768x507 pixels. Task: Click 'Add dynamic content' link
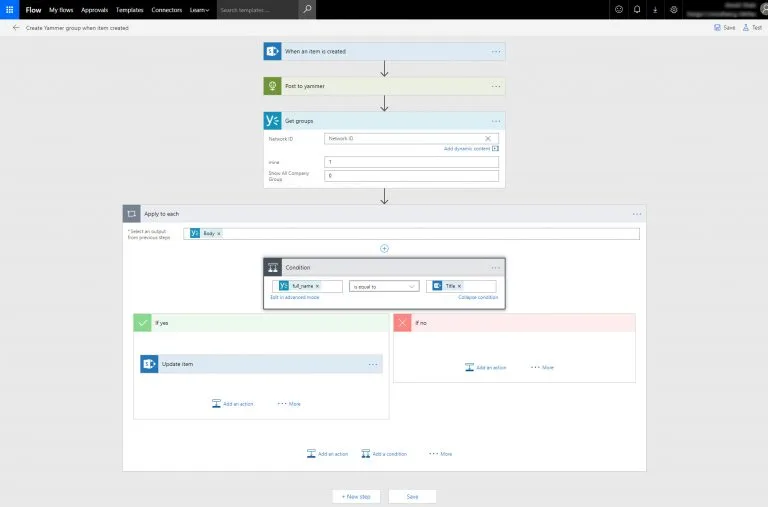[471, 148]
